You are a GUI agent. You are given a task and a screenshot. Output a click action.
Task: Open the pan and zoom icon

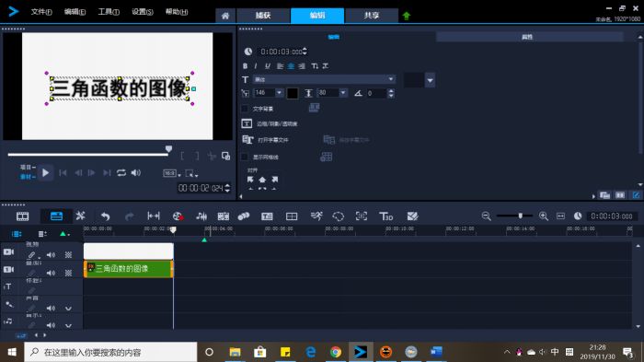point(362,216)
